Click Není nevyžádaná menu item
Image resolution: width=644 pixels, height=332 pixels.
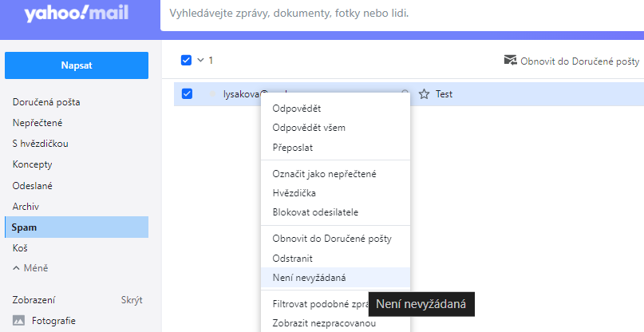pyautogui.click(x=309, y=278)
